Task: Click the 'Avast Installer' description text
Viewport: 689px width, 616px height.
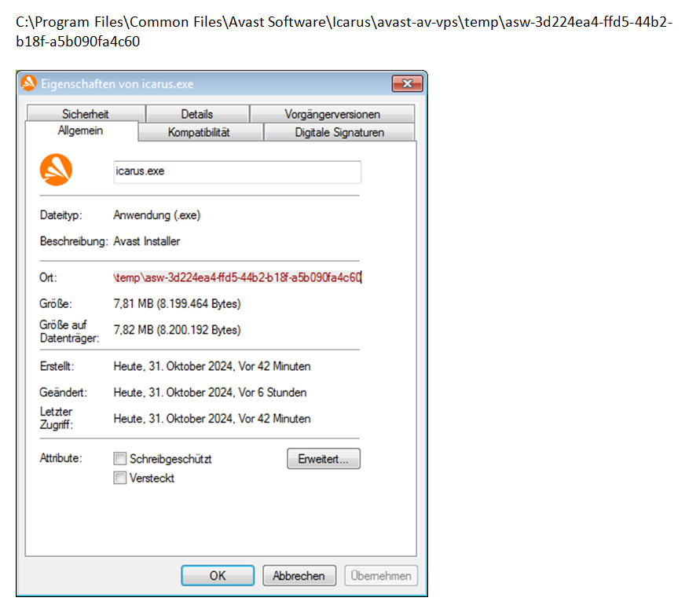Action: click(147, 241)
